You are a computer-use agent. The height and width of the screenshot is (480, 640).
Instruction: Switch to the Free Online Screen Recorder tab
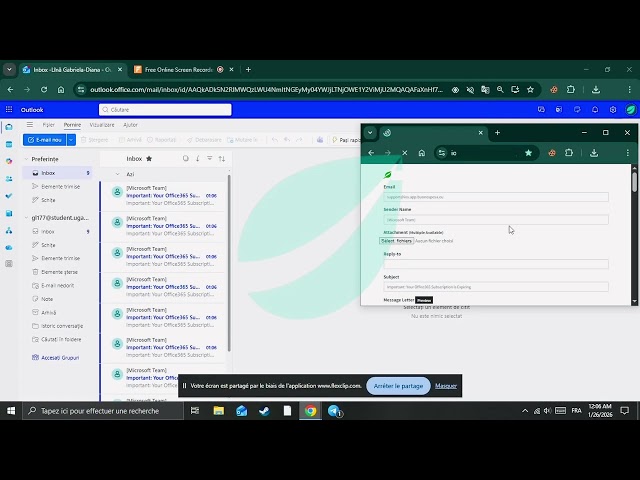pos(178,69)
